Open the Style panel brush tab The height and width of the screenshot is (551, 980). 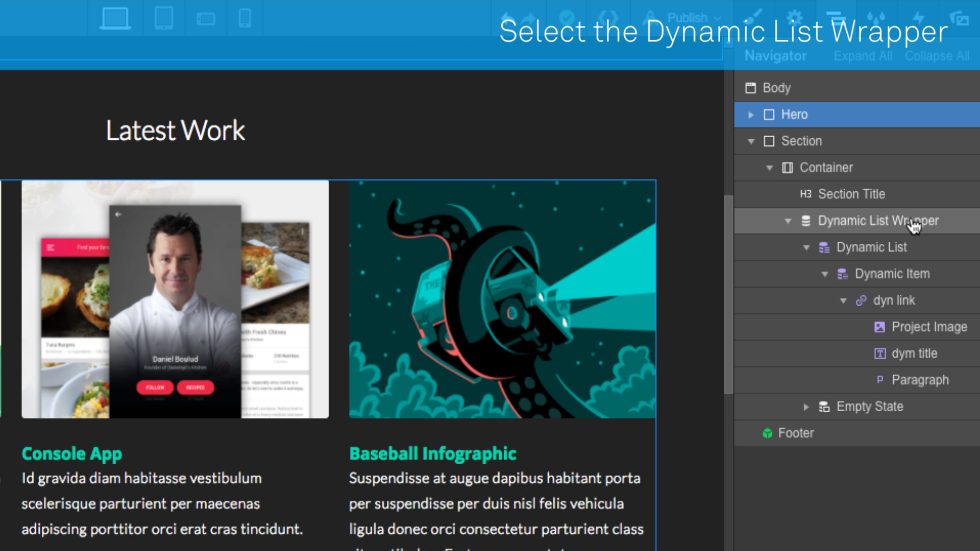[x=754, y=18]
